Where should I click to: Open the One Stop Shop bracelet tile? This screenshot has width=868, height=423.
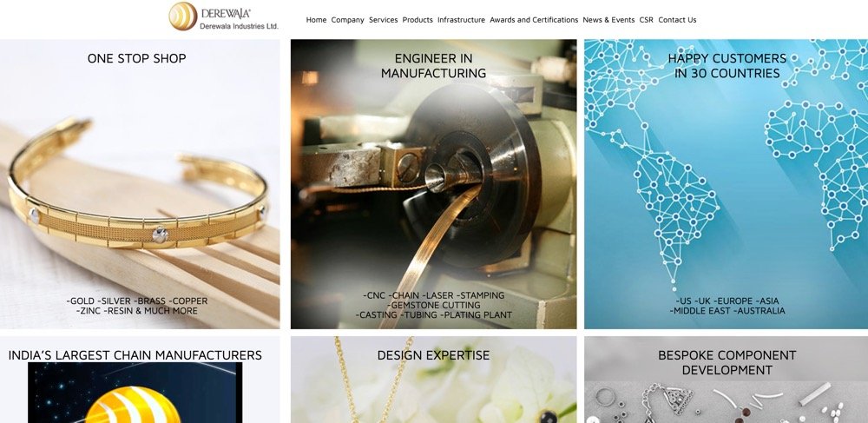(140, 184)
